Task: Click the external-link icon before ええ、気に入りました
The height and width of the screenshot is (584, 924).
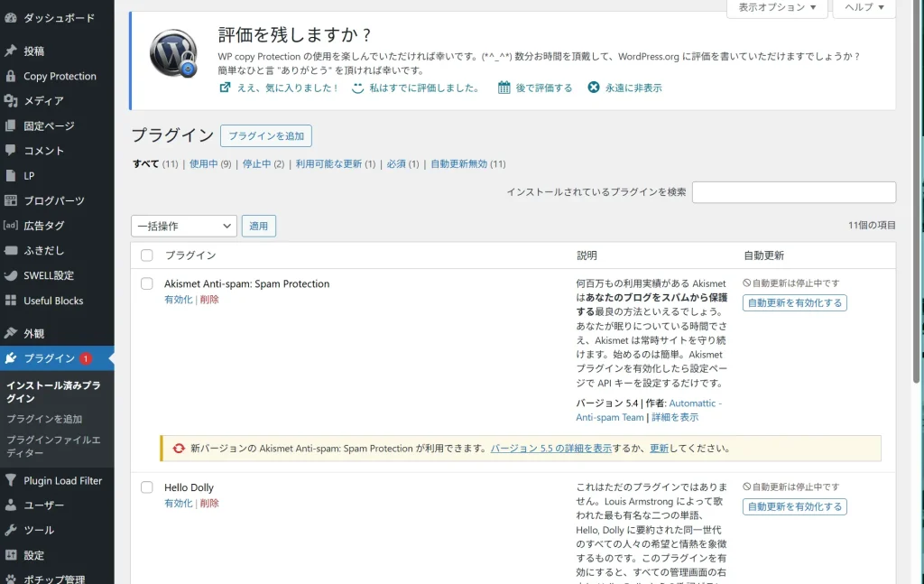Action: click(x=225, y=88)
